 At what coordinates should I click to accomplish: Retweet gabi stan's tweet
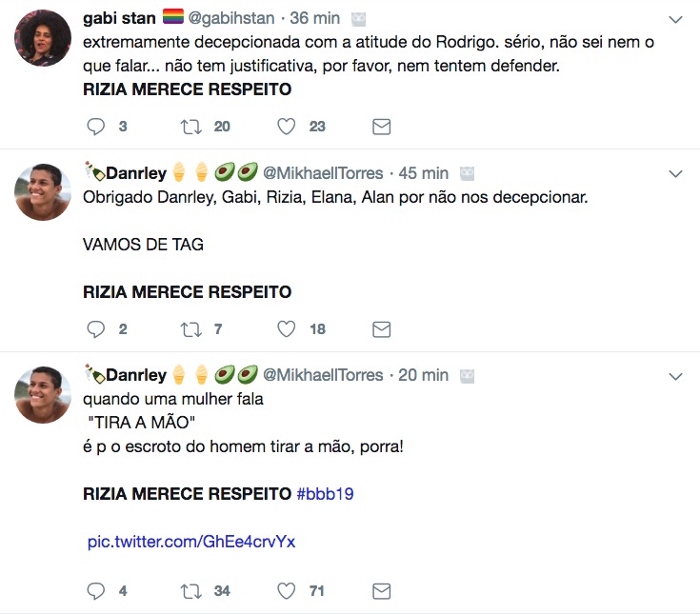tap(190, 127)
